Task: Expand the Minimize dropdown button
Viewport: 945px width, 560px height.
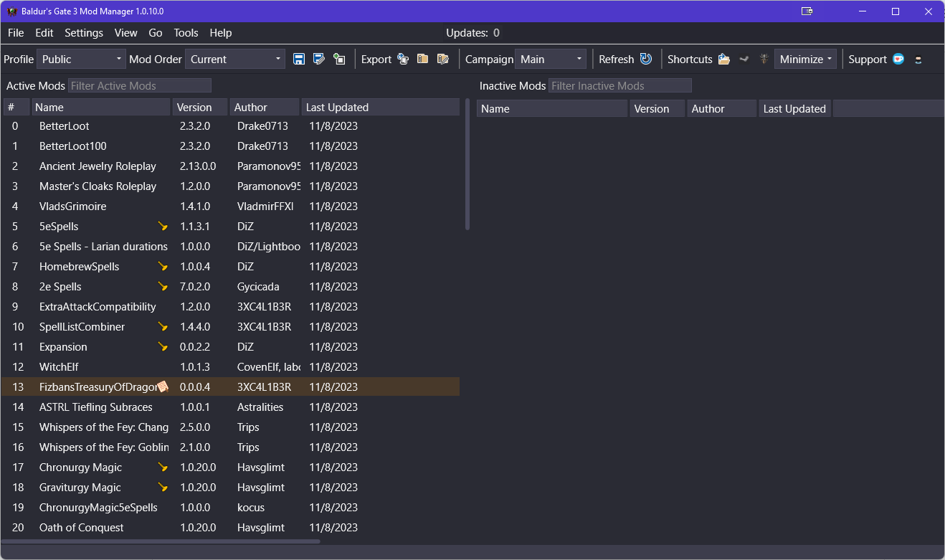Action: (805, 59)
